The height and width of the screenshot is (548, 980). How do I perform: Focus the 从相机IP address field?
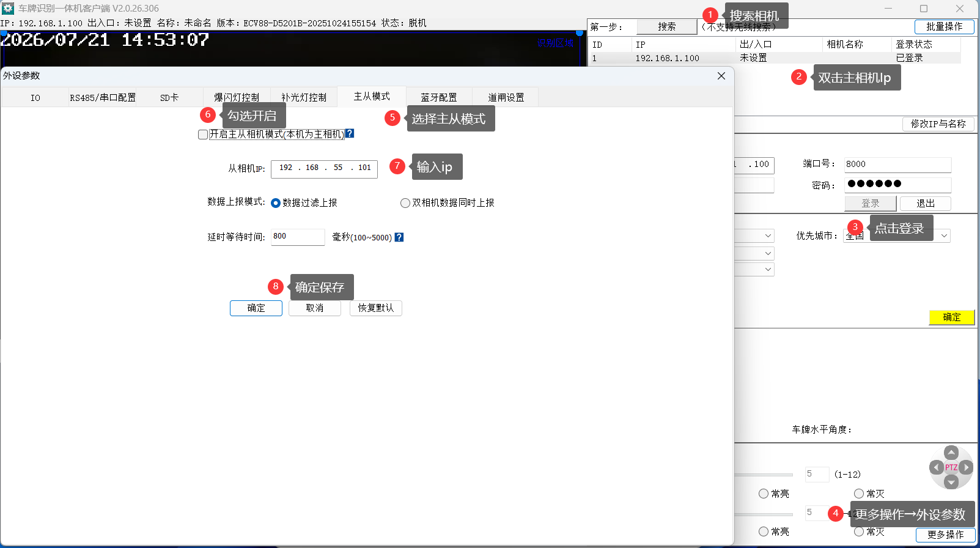point(325,168)
